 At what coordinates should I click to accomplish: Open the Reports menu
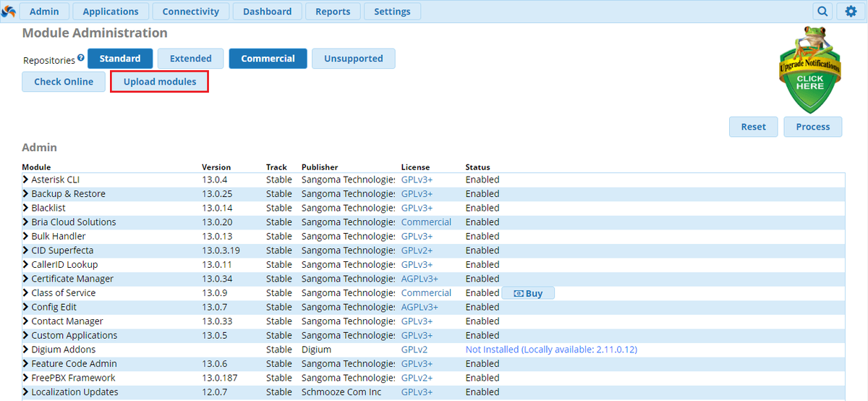pos(333,11)
